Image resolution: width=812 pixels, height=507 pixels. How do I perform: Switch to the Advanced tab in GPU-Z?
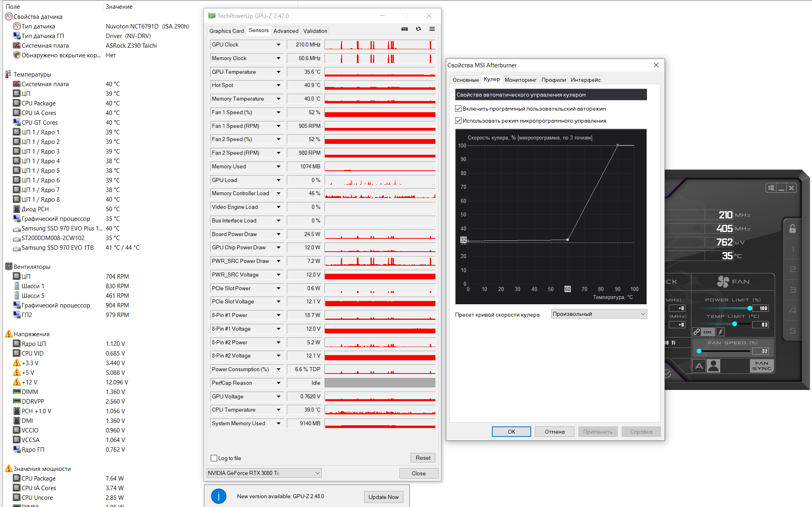pyautogui.click(x=286, y=31)
